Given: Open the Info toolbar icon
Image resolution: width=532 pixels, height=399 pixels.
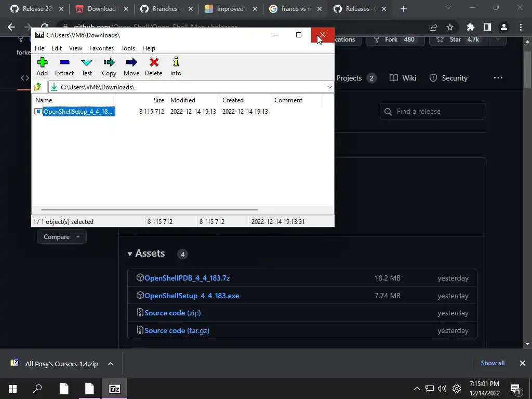Looking at the screenshot, I should click(176, 67).
